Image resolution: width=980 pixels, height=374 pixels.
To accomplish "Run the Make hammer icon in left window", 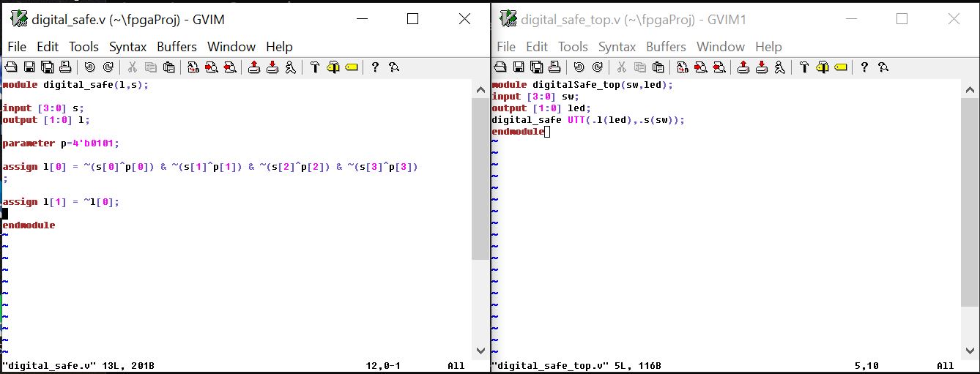I will 315,67.
